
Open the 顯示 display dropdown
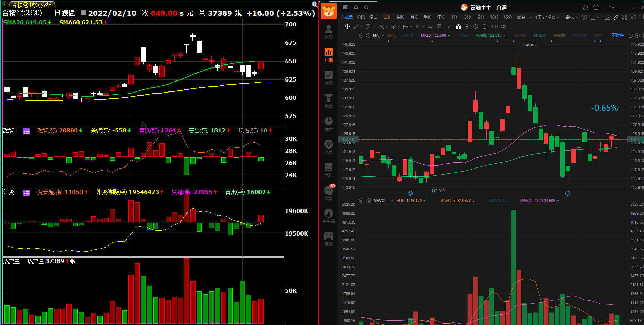click(572, 17)
